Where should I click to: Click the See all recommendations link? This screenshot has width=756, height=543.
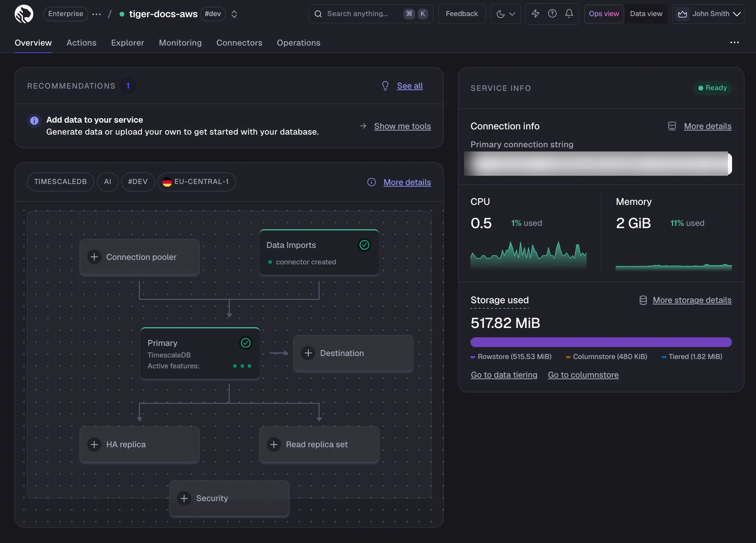(410, 86)
